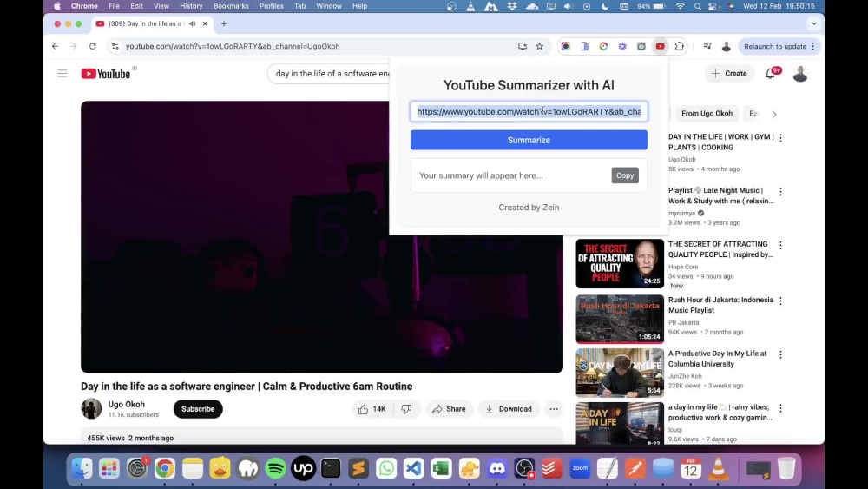Open the Ugo Okoh channel name link

pos(126,404)
